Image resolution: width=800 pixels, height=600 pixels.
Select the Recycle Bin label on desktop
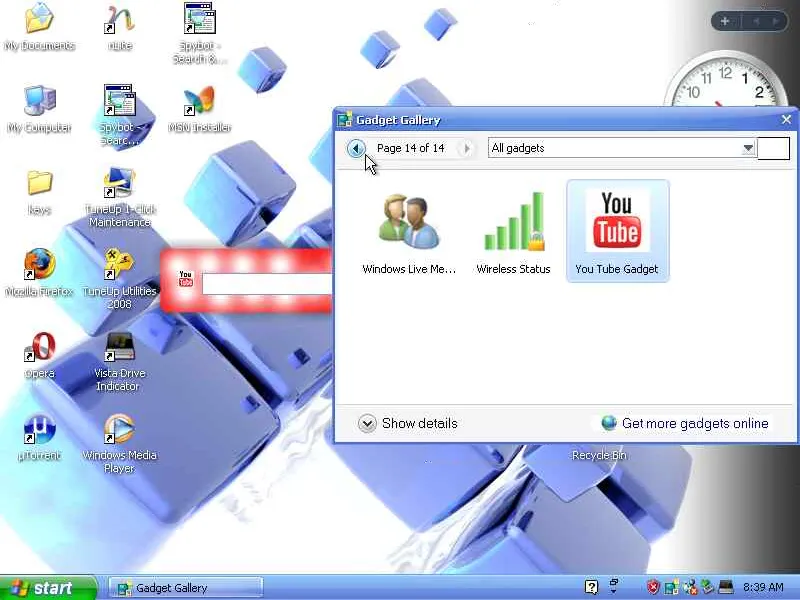tap(599, 455)
